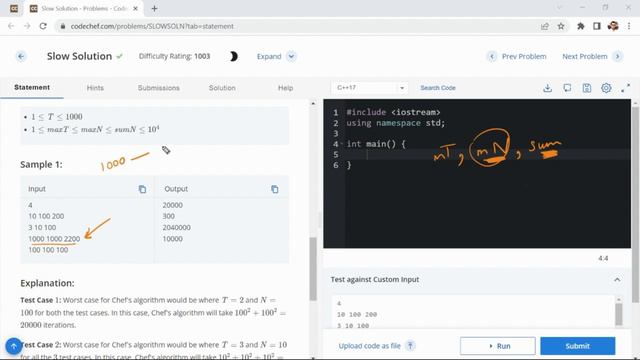Go back with the browser back arrow
Screen dimensions: 640x360
11,26
